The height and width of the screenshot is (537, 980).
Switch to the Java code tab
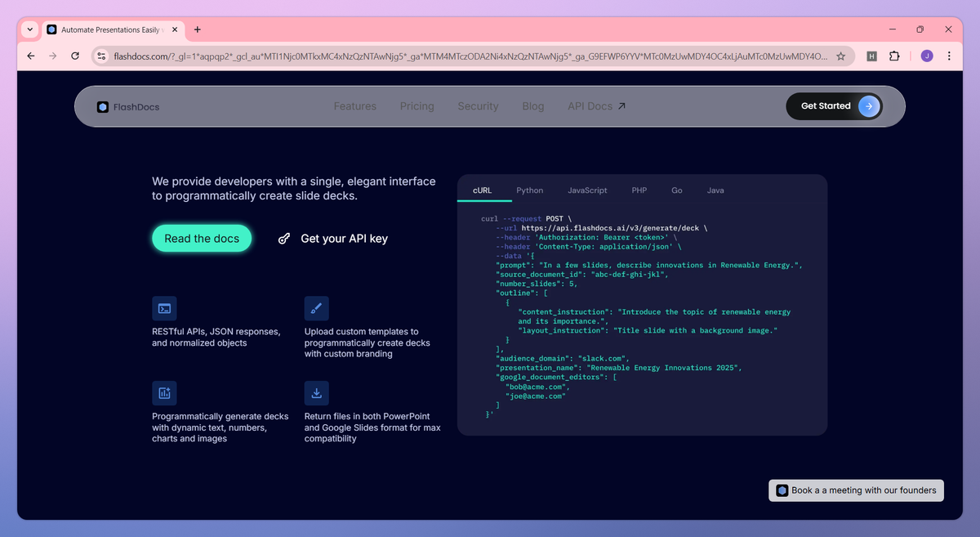point(715,190)
